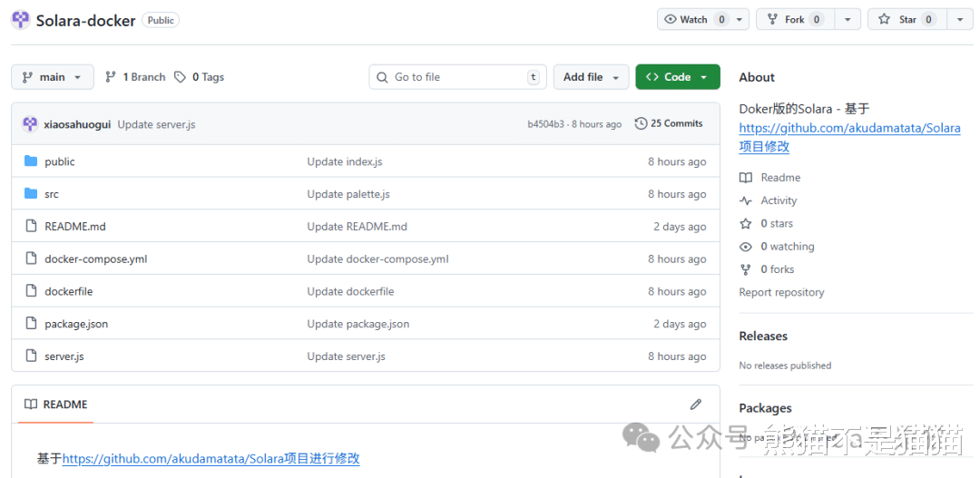Star the repository with Star button
Image resolution: width=980 pixels, height=478 pixels.
coord(907,19)
